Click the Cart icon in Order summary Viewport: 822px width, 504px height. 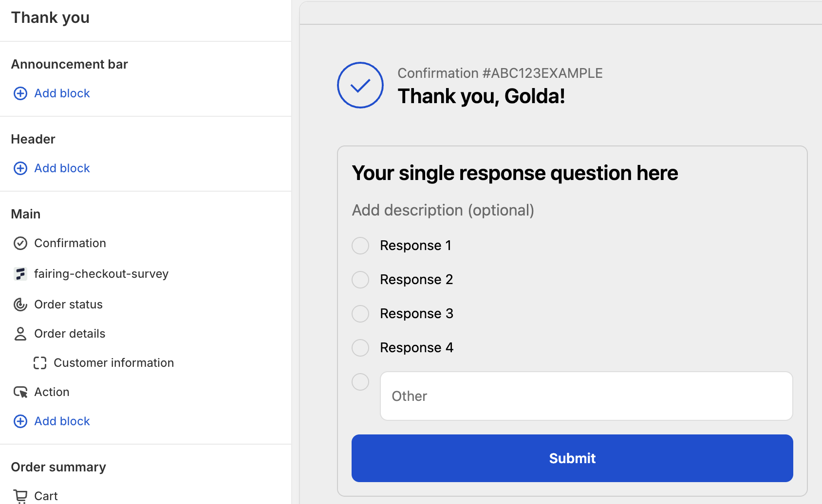(20, 496)
